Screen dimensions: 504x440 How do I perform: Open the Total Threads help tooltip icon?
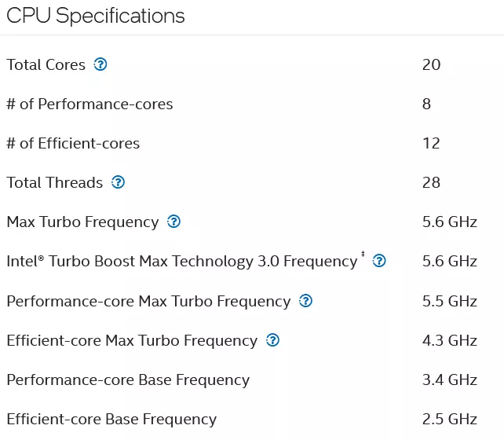[x=118, y=182]
